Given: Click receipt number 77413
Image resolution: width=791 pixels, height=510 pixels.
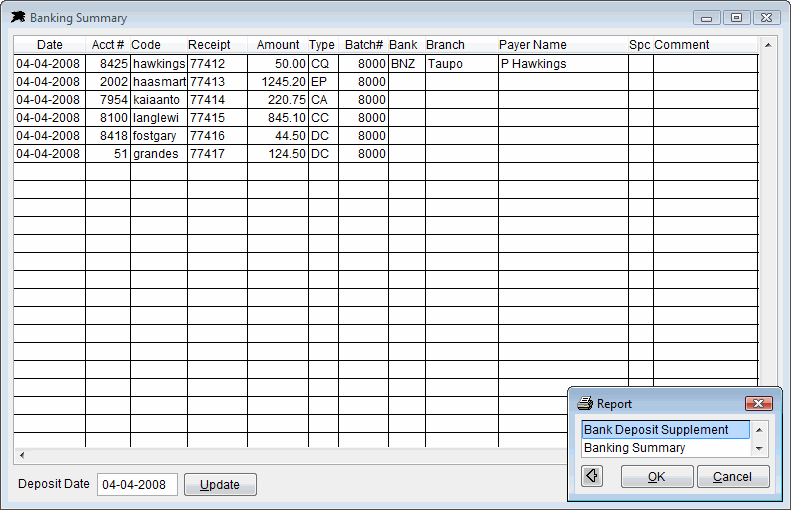Looking at the screenshot, I should point(217,82).
